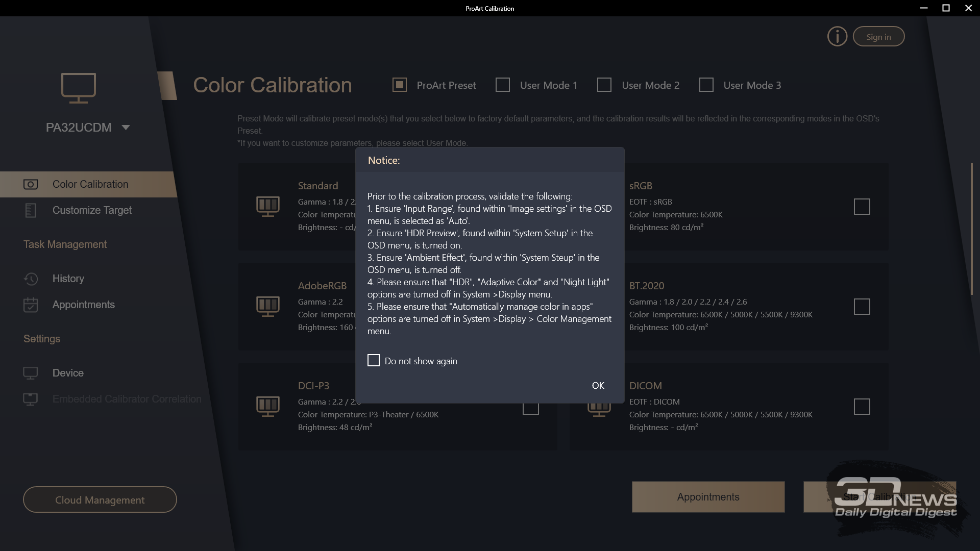Click 'Brightness: 48 cd/m²' text under DCI-P3

pyautogui.click(x=335, y=428)
